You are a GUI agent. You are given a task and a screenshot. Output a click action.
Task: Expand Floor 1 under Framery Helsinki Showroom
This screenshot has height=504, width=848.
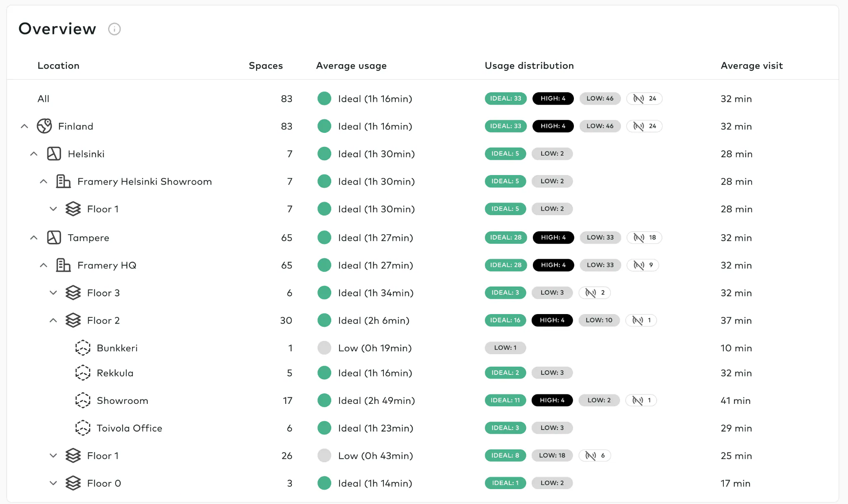[53, 209]
